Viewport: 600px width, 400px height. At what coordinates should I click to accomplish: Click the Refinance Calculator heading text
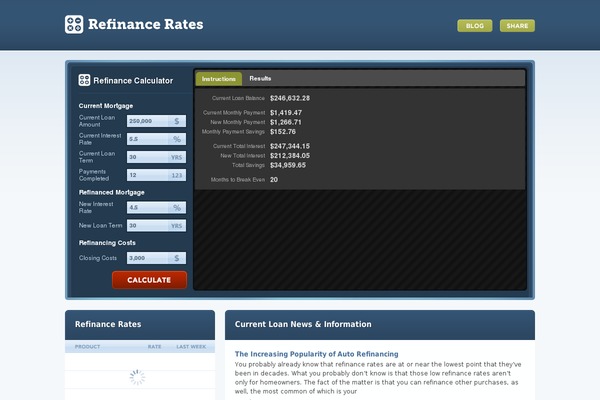[133, 81]
